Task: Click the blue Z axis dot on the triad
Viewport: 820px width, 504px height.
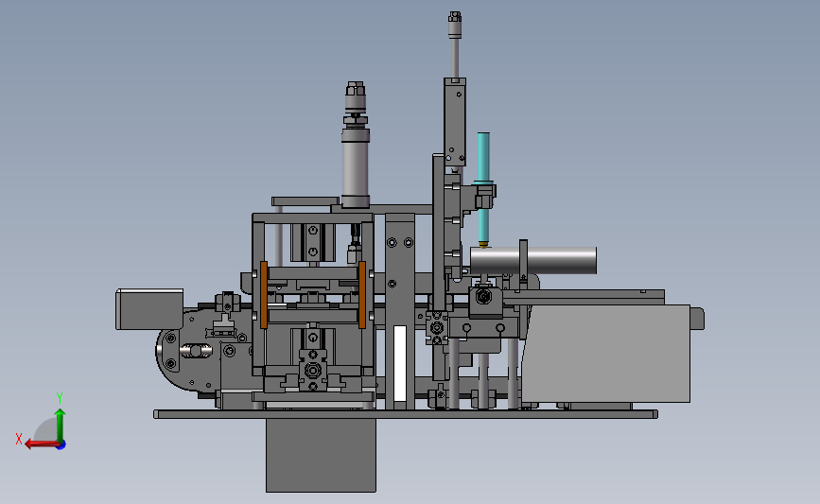Action: [61, 445]
